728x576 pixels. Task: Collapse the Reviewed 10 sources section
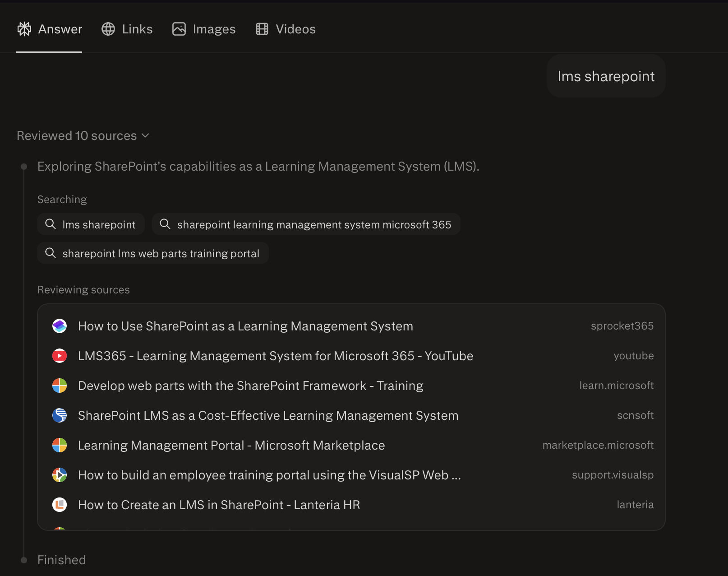[x=145, y=135]
